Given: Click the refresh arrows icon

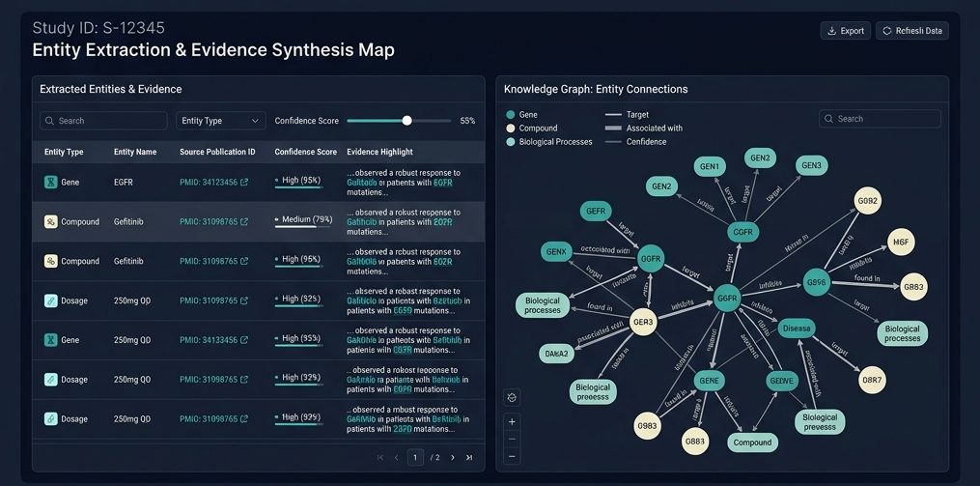Looking at the screenshot, I should (x=887, y=31).
